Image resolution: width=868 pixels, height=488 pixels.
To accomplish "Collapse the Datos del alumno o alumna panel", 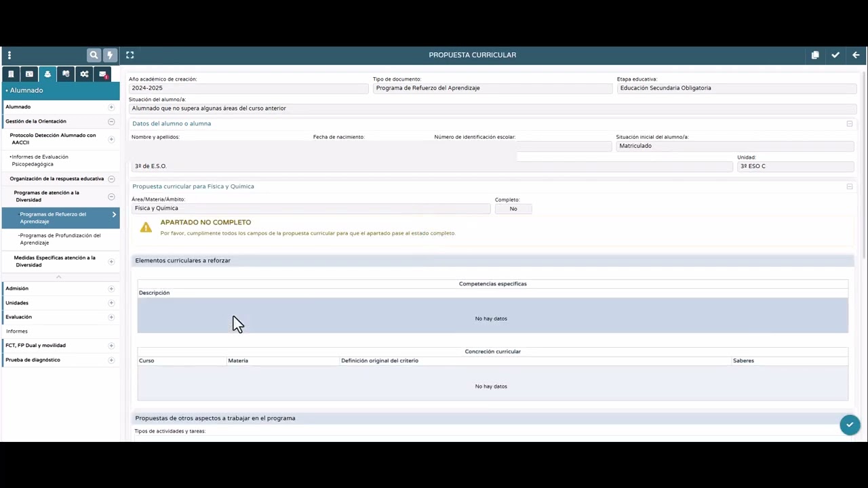I will click(x=850, y=124).
